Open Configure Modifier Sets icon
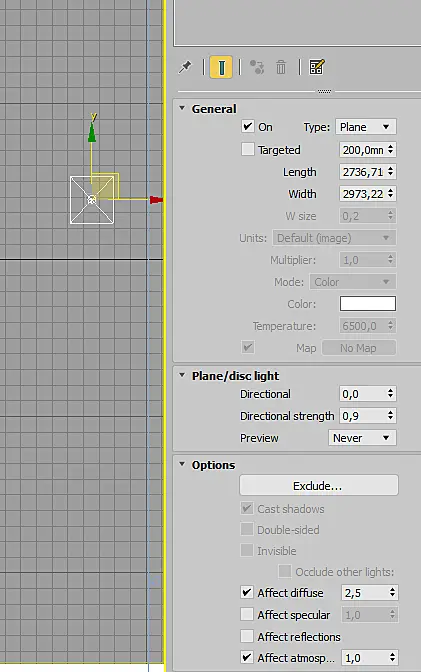 coord(316,67)
